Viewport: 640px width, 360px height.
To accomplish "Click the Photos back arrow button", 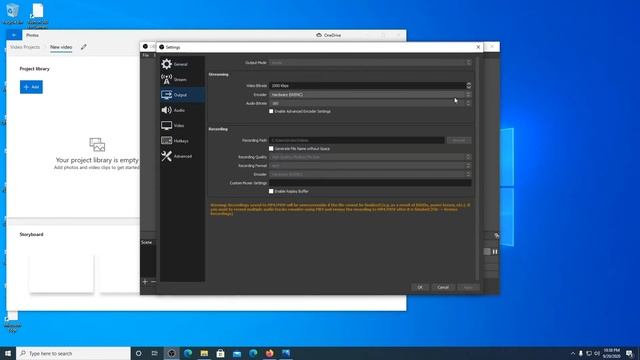I will click(x=14, y=35).
